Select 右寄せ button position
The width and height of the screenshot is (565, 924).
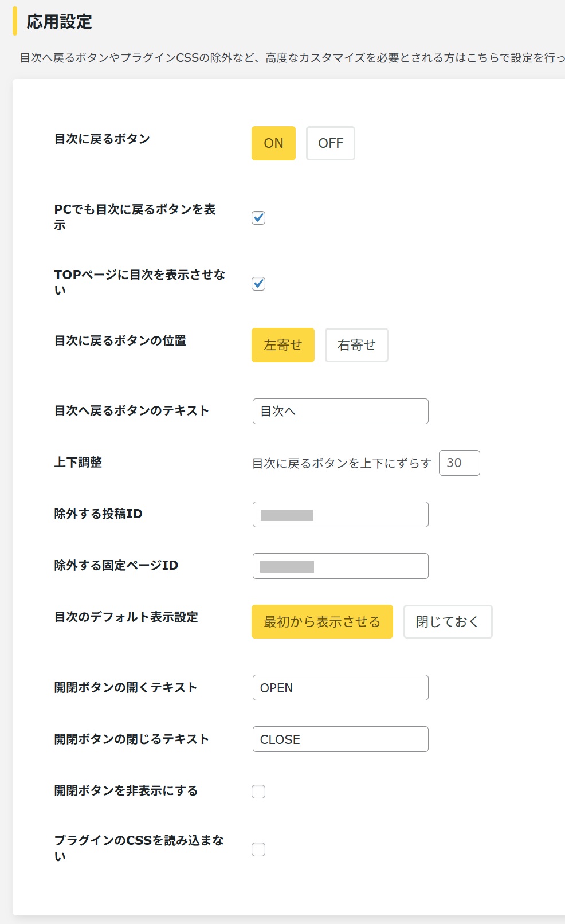pyautogui.click(x=356, y=345)
